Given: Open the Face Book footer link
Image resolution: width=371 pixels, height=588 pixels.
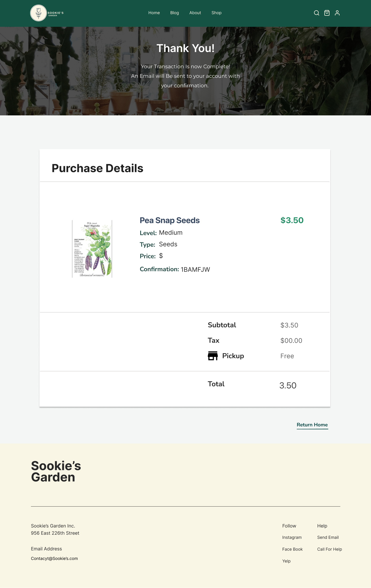Looking at the screenshot, I should [292, 549].
